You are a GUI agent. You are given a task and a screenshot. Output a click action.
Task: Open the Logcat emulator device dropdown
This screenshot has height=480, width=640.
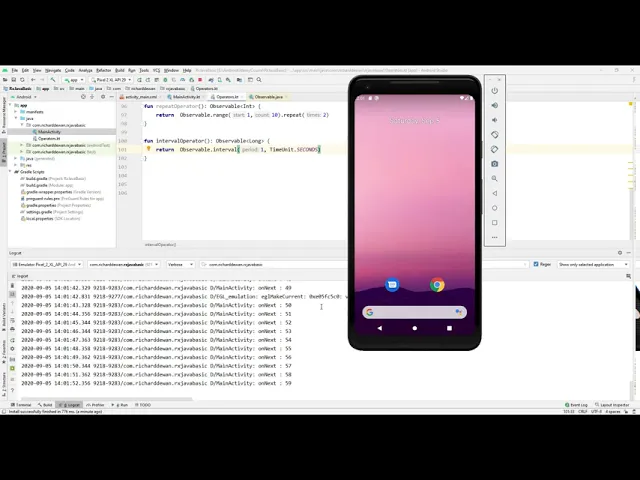point(47,264)
